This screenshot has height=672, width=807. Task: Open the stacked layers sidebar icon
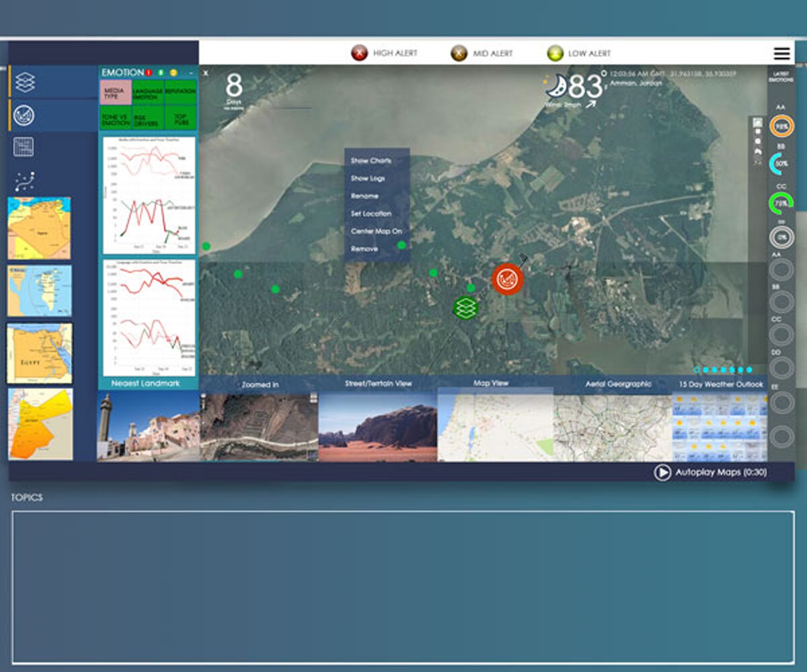pyautogui.click(x=25, y=82)
